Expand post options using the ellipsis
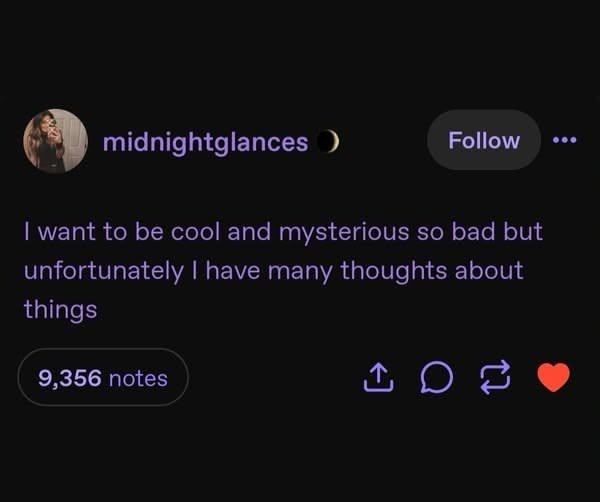 pos(565,140)
